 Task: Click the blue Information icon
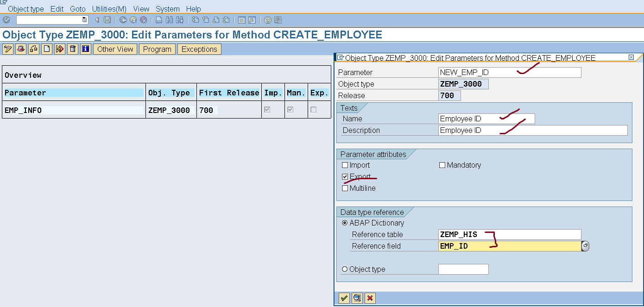coord(85,49)
